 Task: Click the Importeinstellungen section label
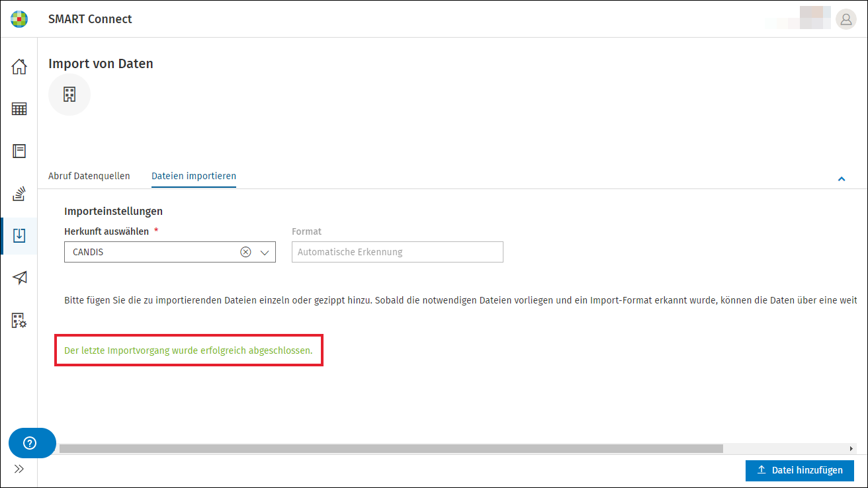[113, 211]
